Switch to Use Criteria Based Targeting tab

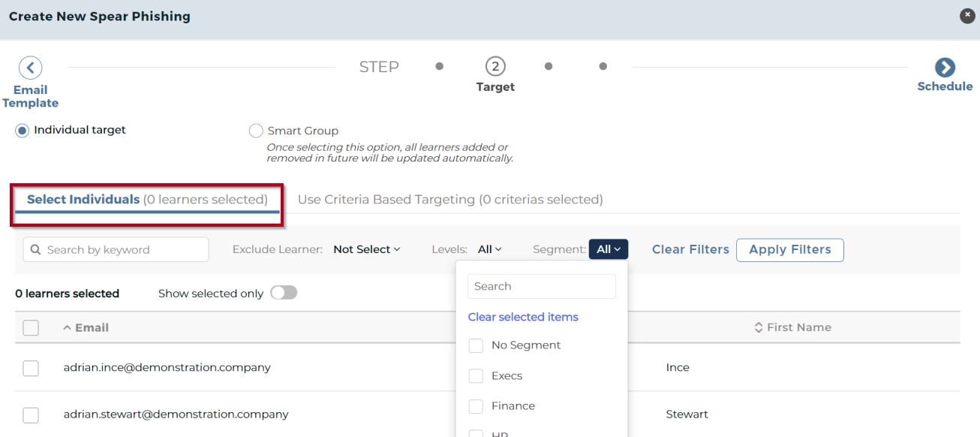pyautogui.click(x=449, y=200)
